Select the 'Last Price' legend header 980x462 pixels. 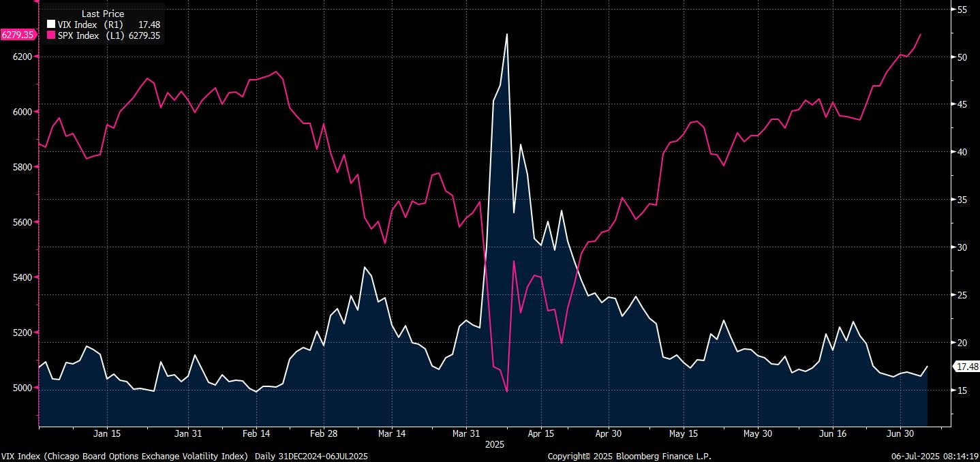click(x=103, y=14)
